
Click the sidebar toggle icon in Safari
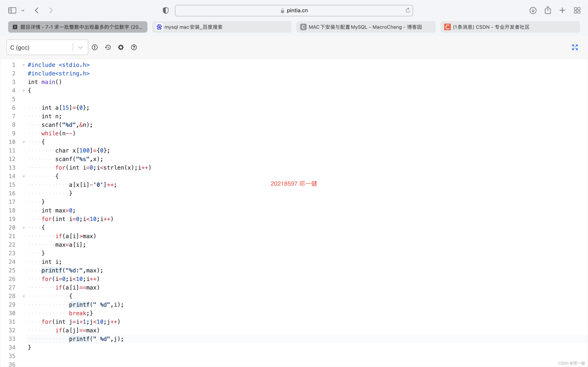pos(12,10)
